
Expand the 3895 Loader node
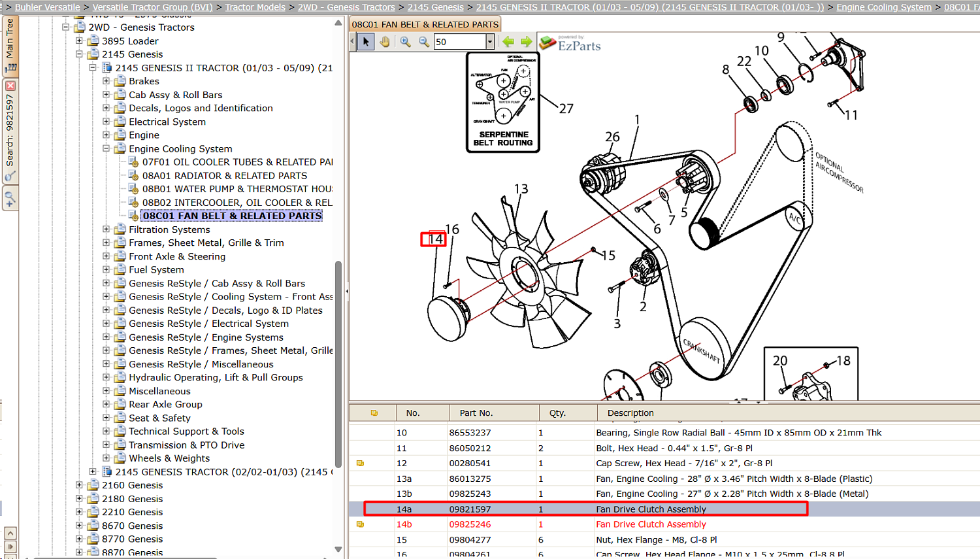click(x=79, y=41)
